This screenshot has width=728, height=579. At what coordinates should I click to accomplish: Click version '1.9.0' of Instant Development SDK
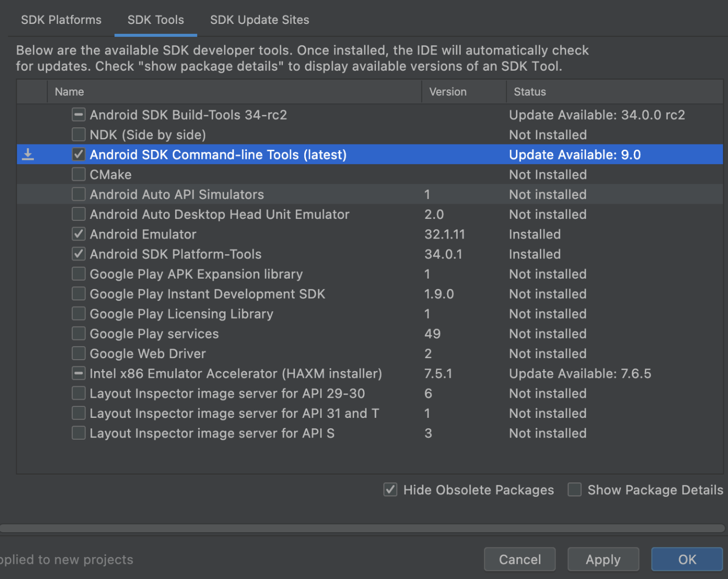[439, 294]
